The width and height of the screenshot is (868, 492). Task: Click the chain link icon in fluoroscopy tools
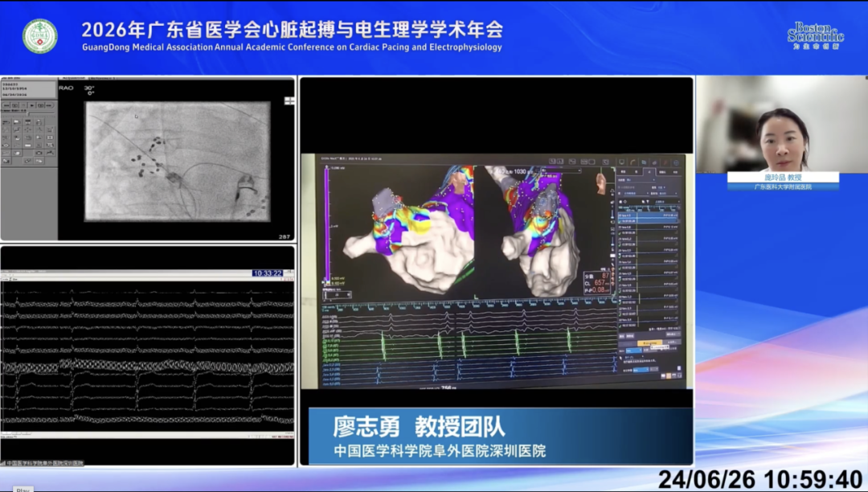click(27, 161)
